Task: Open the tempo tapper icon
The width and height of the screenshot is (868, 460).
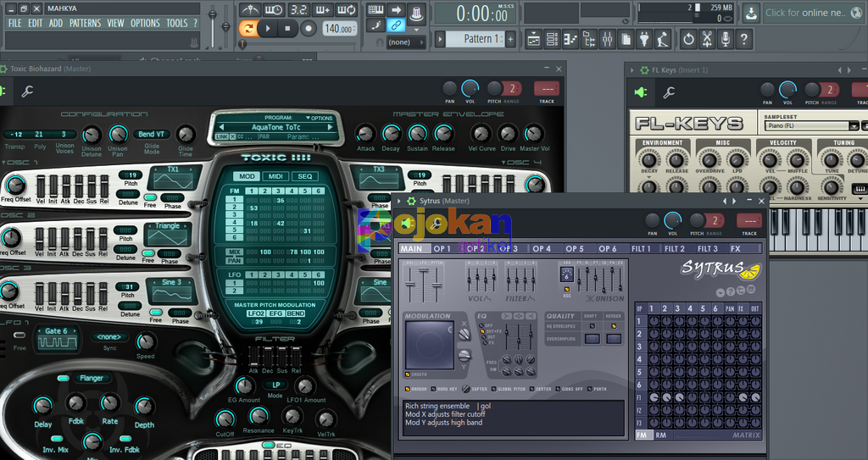Action: (663, 39)
